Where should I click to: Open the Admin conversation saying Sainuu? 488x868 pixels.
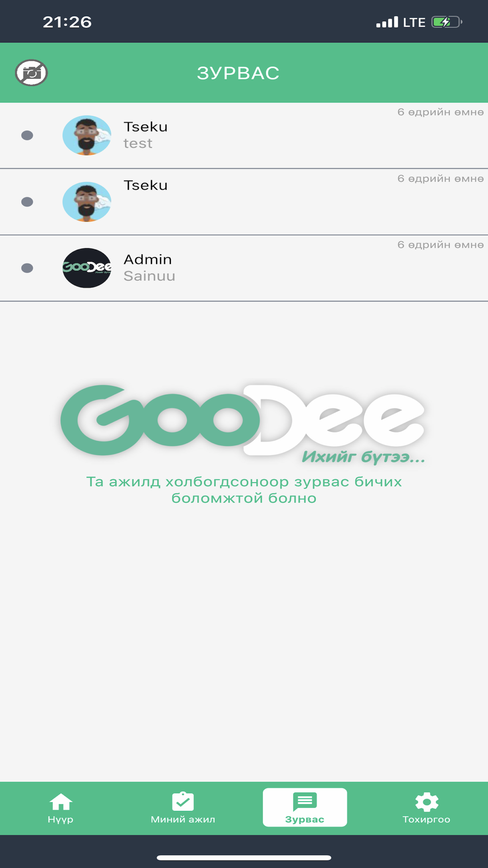click(x=244, y=268)
